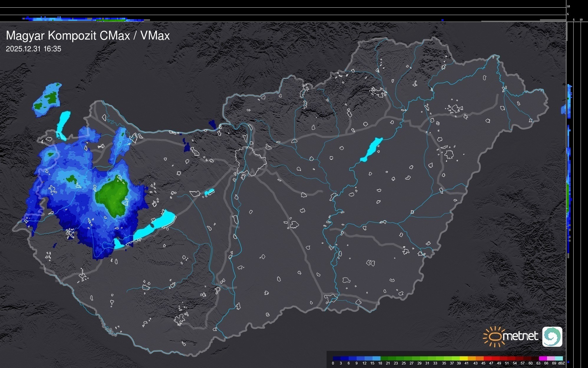Select the dark blue 0 dBZ swatch
This screenshot has width=588, height=368.
pos(337,359)
